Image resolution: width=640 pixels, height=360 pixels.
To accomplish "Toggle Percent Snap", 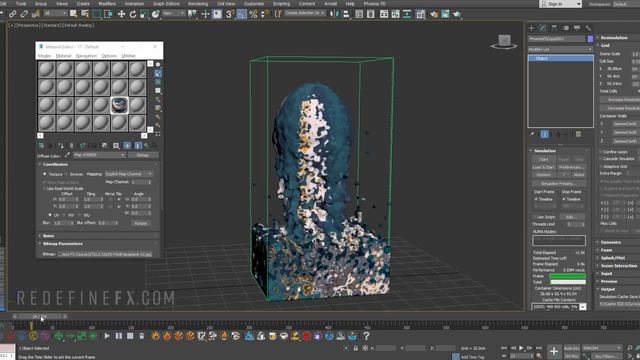I will pos(253,14).
